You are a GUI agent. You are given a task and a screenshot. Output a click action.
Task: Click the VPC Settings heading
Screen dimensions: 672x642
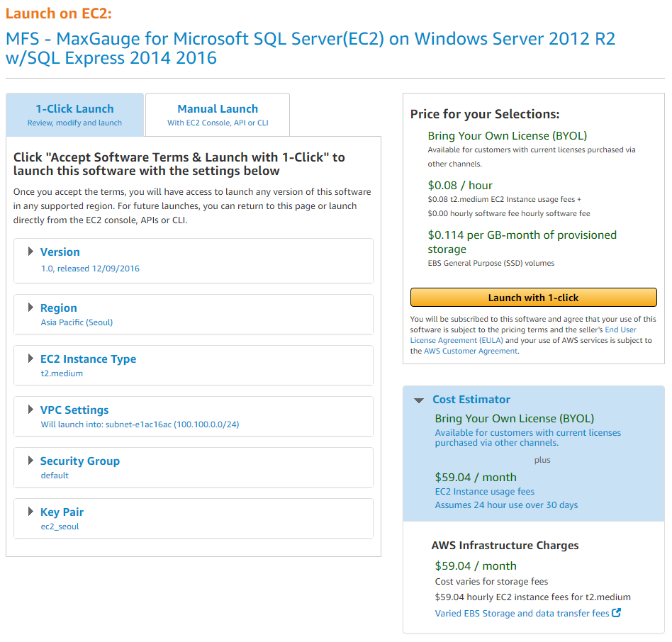tap(74, 410)
